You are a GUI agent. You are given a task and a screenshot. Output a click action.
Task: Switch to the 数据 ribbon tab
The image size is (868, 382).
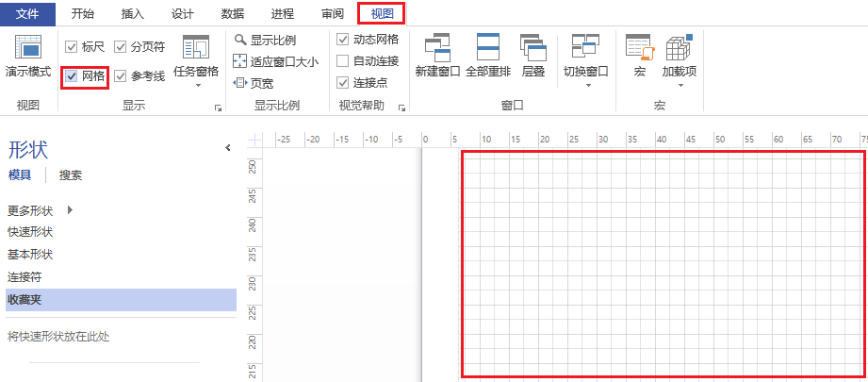tap(233, 14)
